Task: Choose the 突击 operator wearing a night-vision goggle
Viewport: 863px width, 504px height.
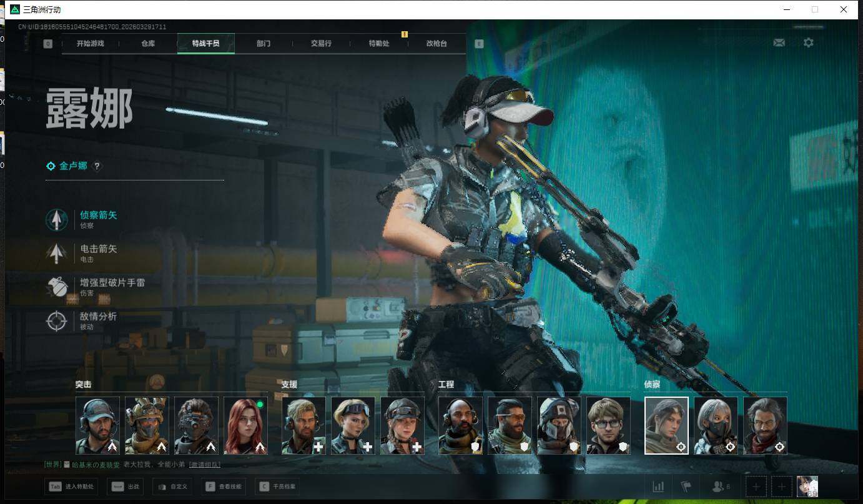Action: tap(196, 425)
